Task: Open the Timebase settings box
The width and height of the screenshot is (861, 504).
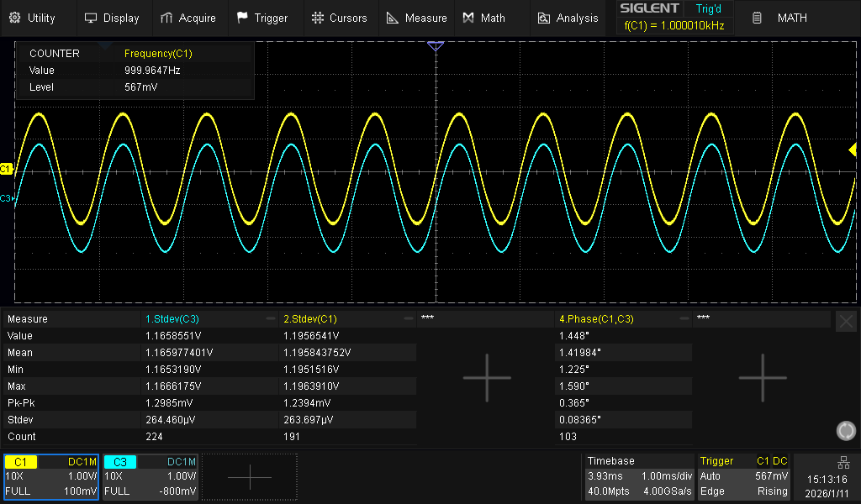Action: tap(638, 476)
